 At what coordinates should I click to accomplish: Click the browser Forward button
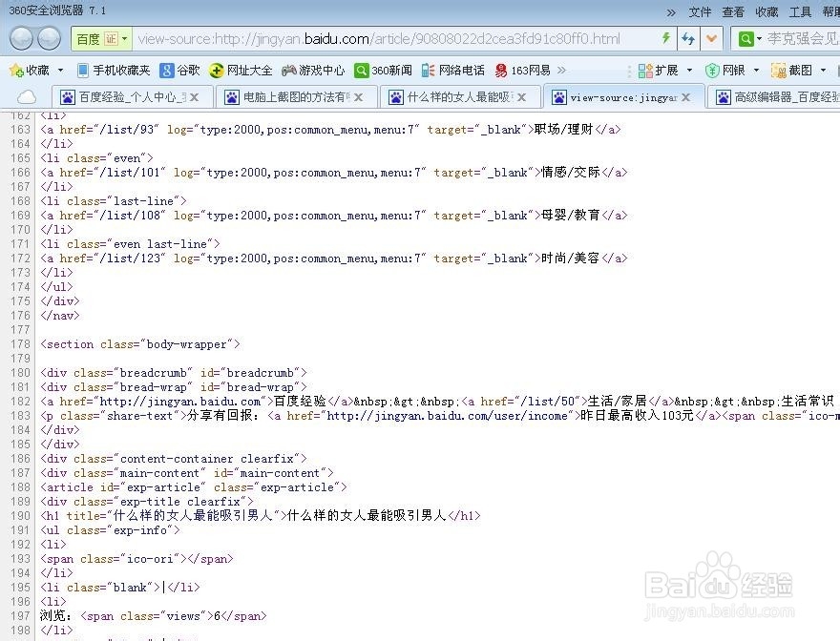pos(50,38)
